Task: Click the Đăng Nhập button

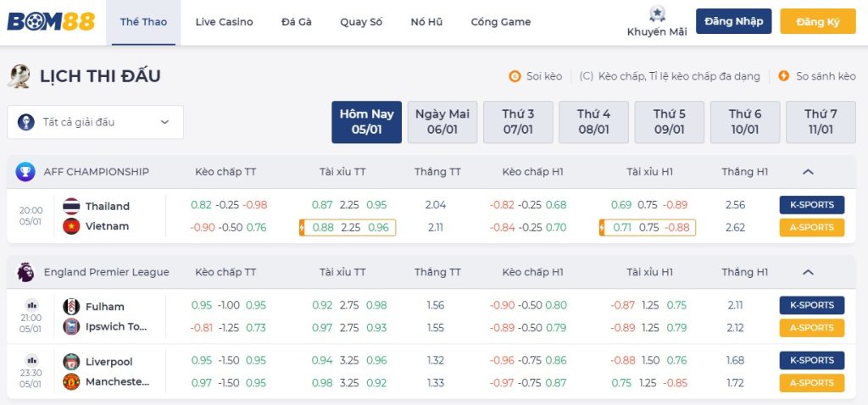Action: 733,21
